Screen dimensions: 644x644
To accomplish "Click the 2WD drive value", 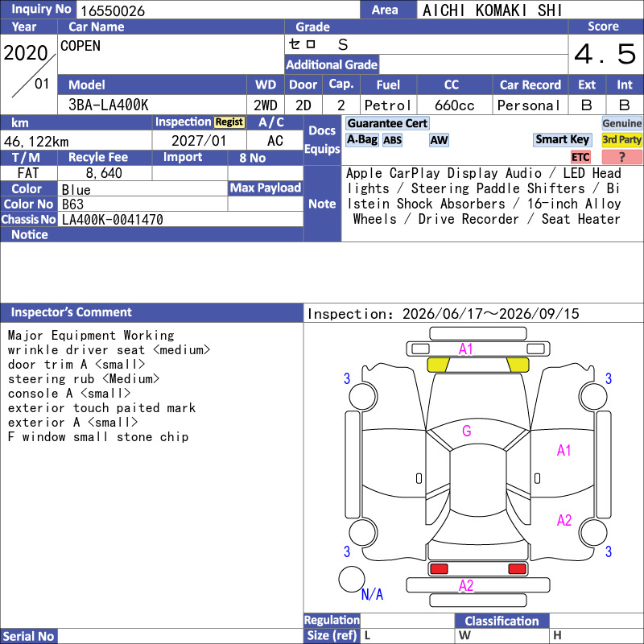I will (x=266, y=105).
